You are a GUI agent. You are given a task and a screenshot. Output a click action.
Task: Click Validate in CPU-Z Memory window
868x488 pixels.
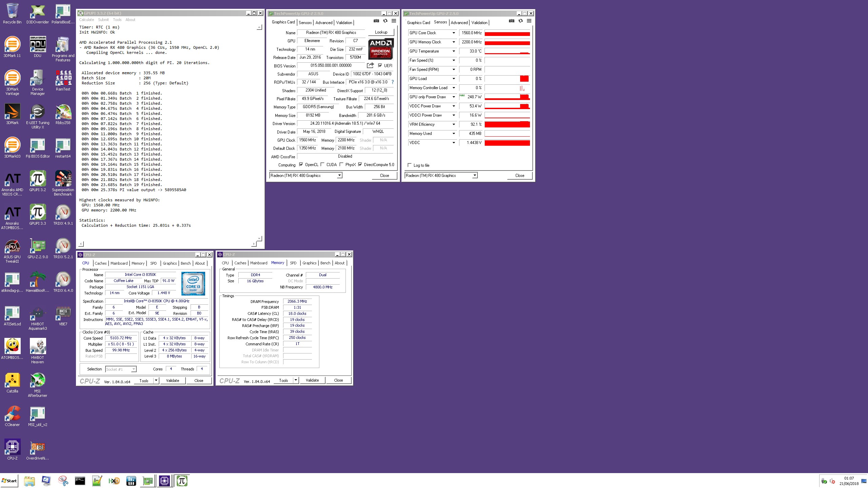click(x=312, y=380)
